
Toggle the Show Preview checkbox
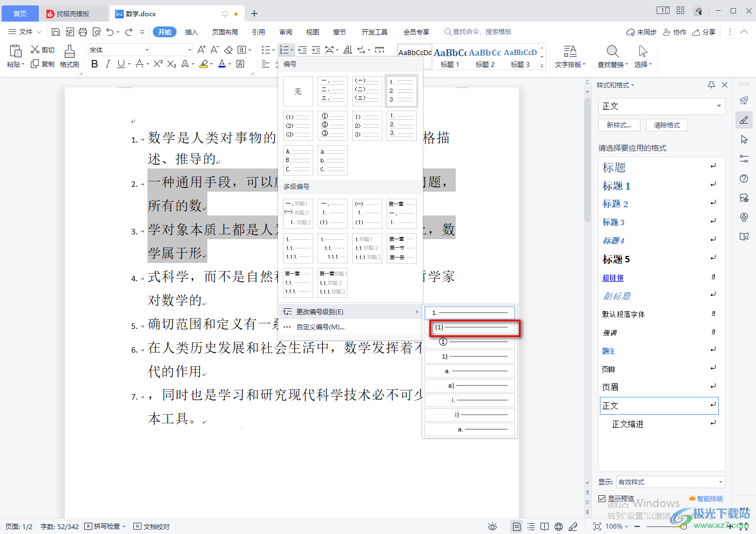(x=602, y=499)
